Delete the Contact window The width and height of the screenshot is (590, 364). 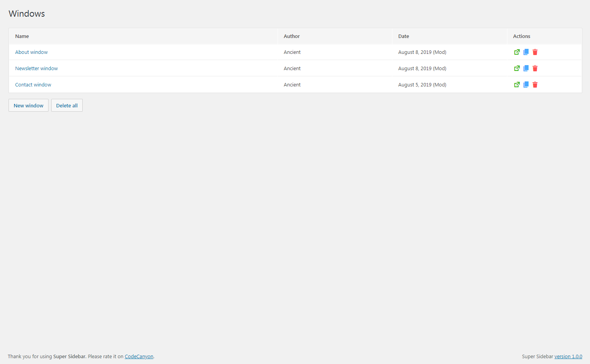click(535, 85)
